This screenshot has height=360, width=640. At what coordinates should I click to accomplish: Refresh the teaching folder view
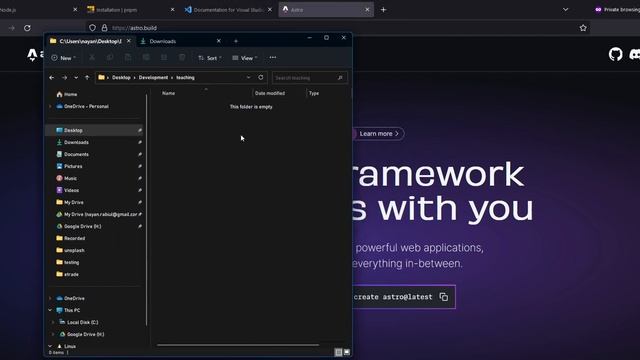260,77
